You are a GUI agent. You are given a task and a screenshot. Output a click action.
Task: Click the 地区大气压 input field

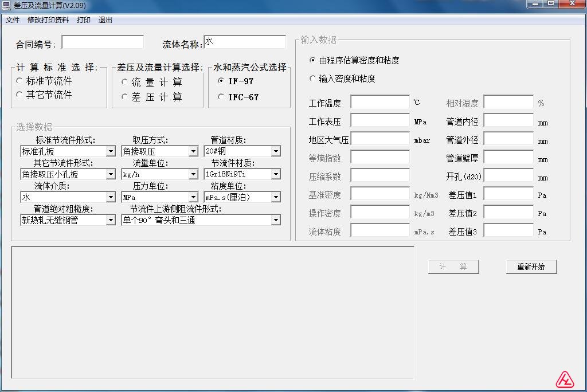click(380, 139)
